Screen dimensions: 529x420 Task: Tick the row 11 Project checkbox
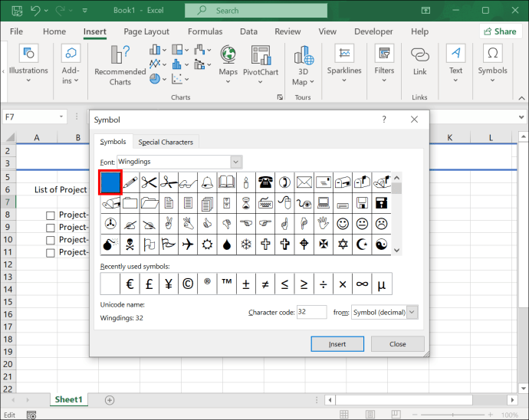[51, 253]
